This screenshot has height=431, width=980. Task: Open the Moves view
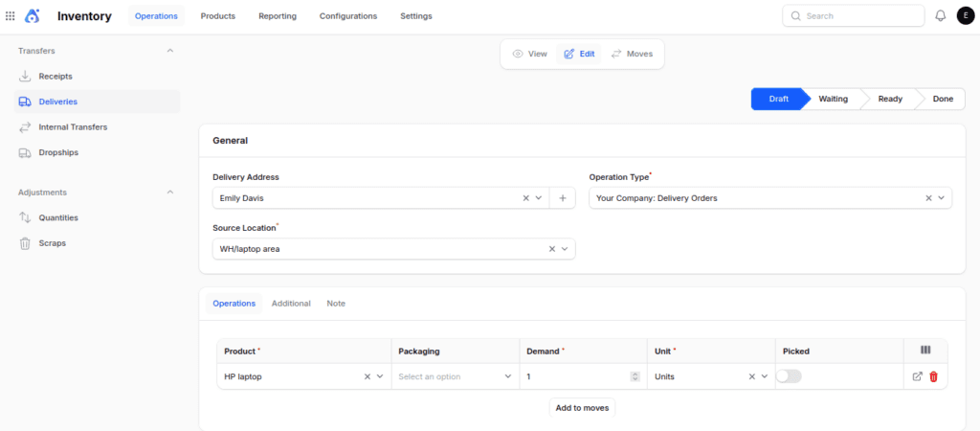pos(632,54)
